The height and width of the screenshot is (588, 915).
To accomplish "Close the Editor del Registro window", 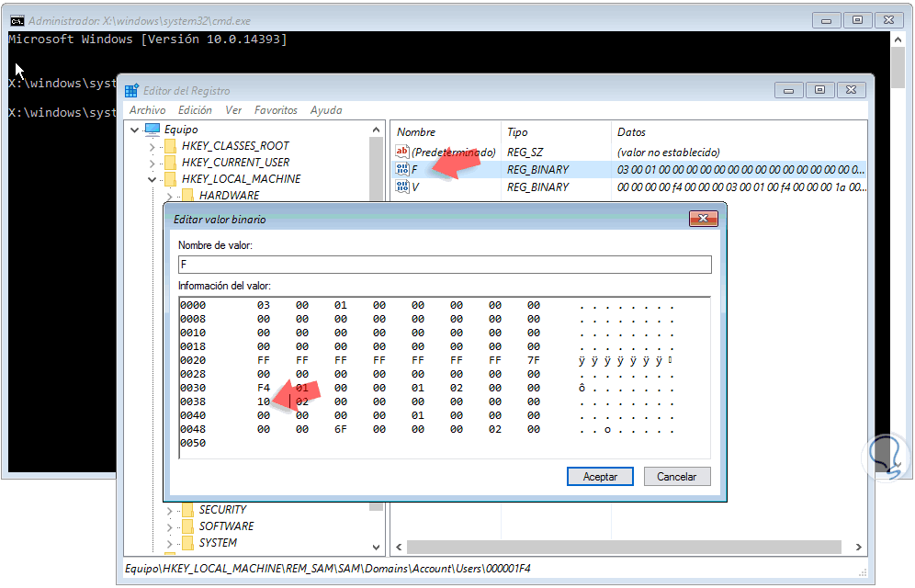I will tap(852, 90).
